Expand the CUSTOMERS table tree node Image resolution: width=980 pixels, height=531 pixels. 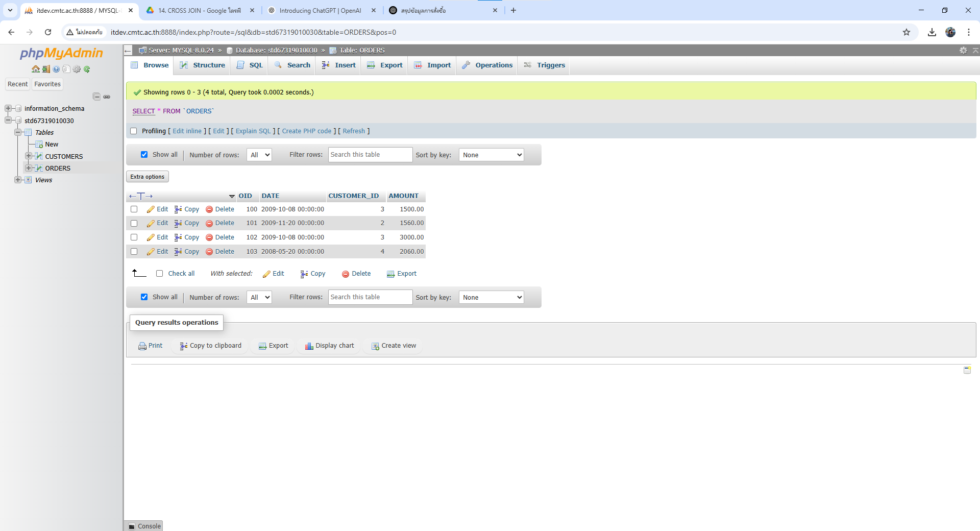[x=29, y=156]
